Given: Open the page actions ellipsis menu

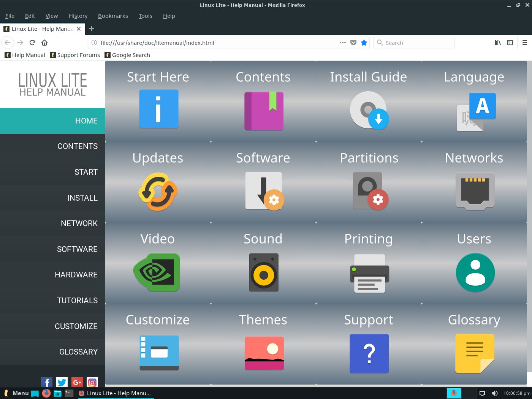Looking at the screenshot, I should [342, 43].
